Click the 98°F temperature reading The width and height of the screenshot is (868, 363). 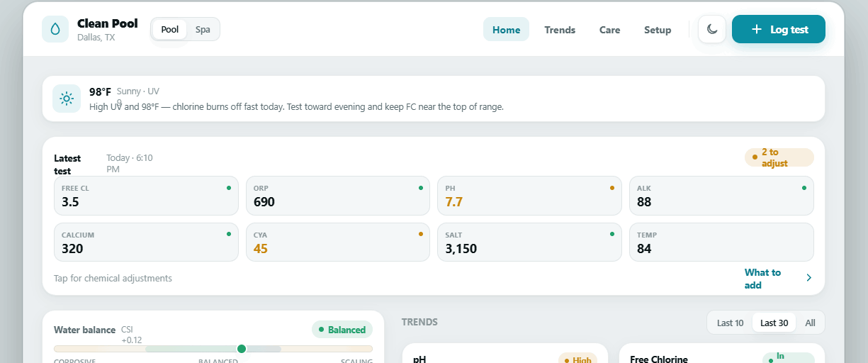coord(100,92)
